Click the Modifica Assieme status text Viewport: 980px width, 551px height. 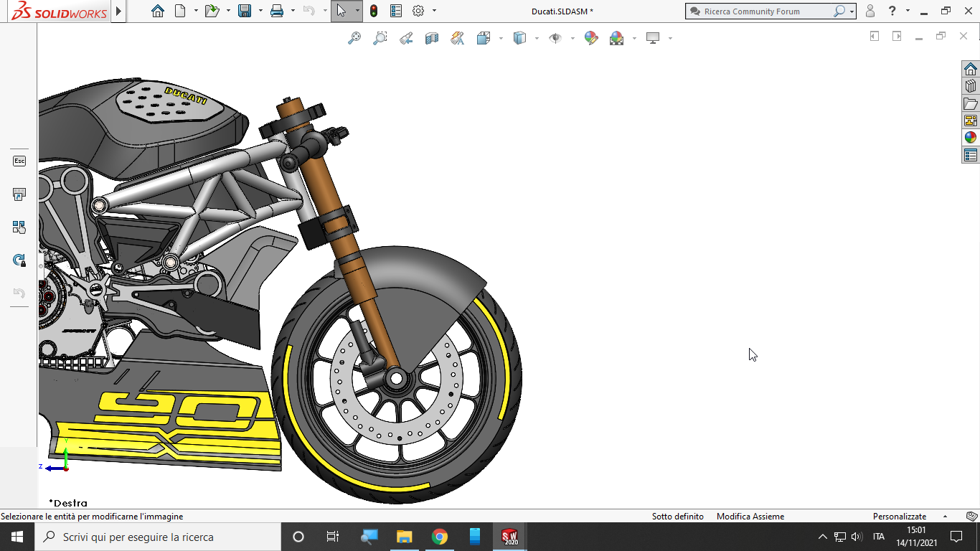750,517
